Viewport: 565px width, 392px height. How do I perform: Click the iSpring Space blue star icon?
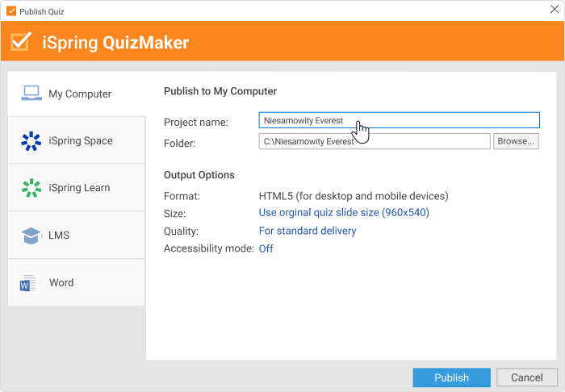pyautogui.click(x=31, y=141)
